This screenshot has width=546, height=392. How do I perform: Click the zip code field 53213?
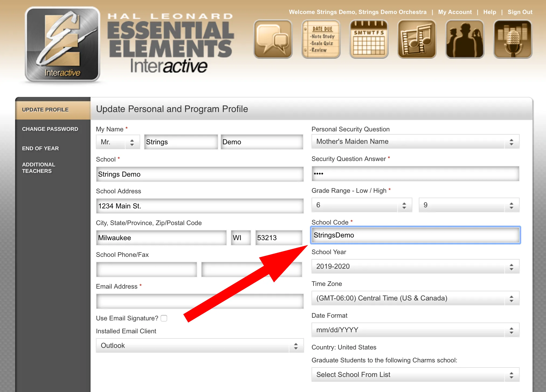tap(279, 238)
